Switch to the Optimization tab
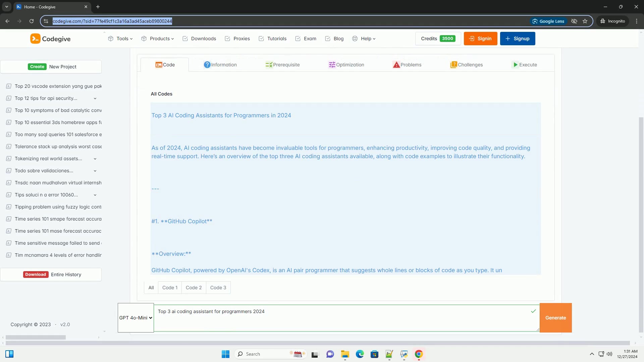 coord(346,65)
